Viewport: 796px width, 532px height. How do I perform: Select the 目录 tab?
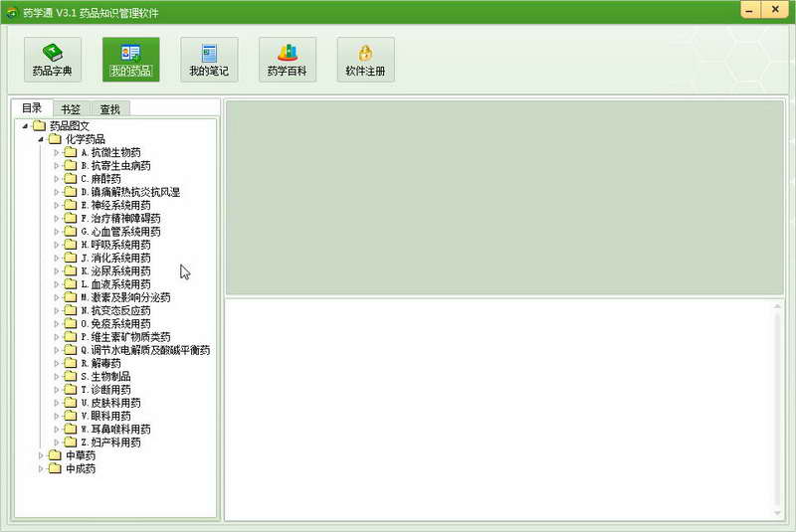(x=32, y=108)
